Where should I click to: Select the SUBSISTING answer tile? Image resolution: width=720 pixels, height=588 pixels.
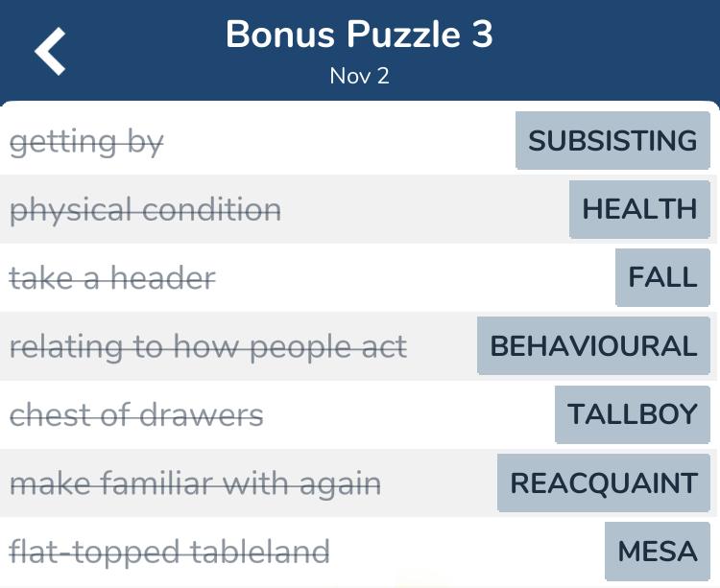coord(612,140)
